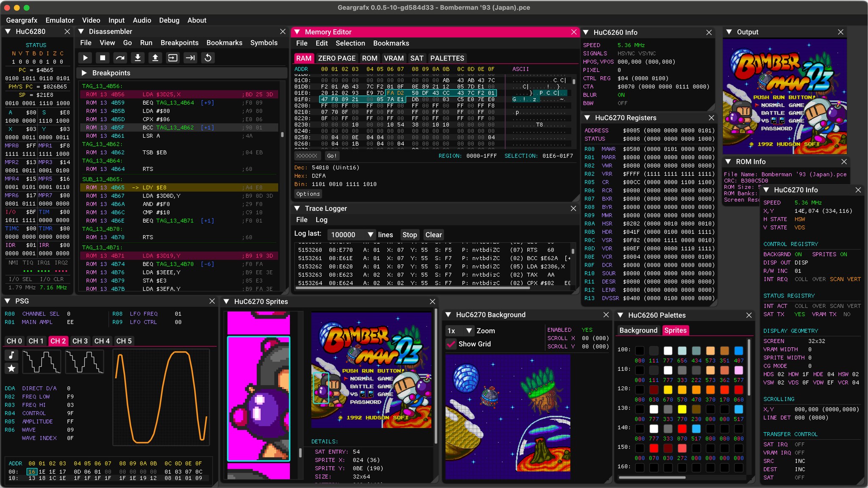Viewport: 868px width, 488px height.
Task: Click Clear in the Trace Logger
Action: coord(434,235)
